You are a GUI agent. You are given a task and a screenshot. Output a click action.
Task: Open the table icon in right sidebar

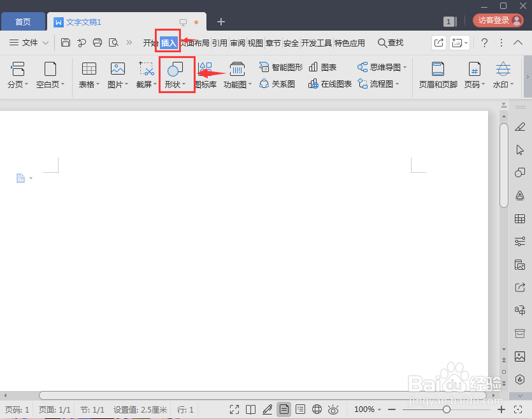(x=520, y=219)
